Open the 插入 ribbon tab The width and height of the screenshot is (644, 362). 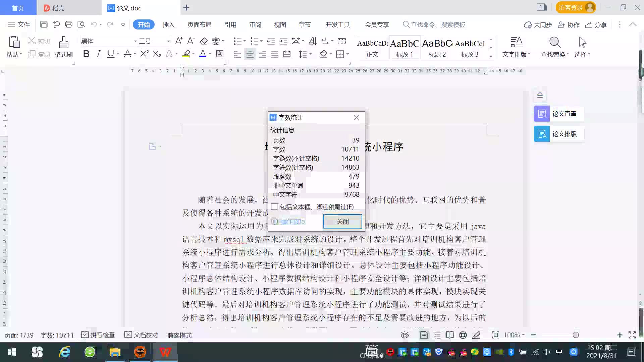point(168,24)
